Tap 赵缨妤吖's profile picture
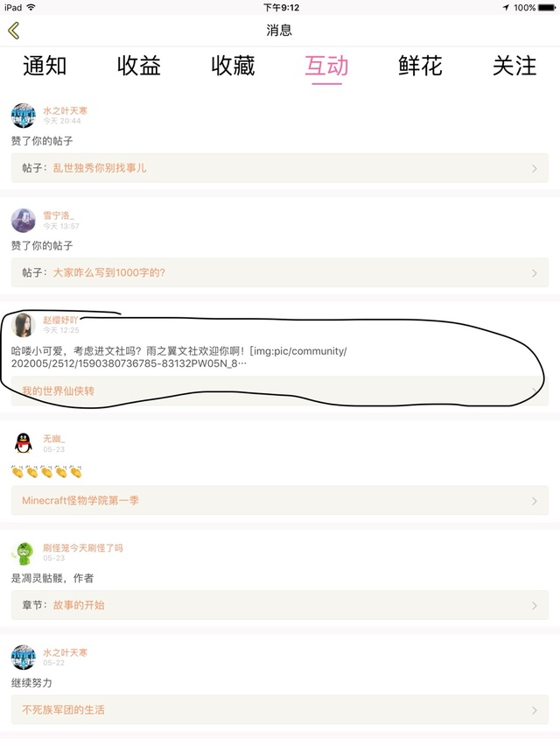This screenshot has height=747, width=560. [24, 325]
